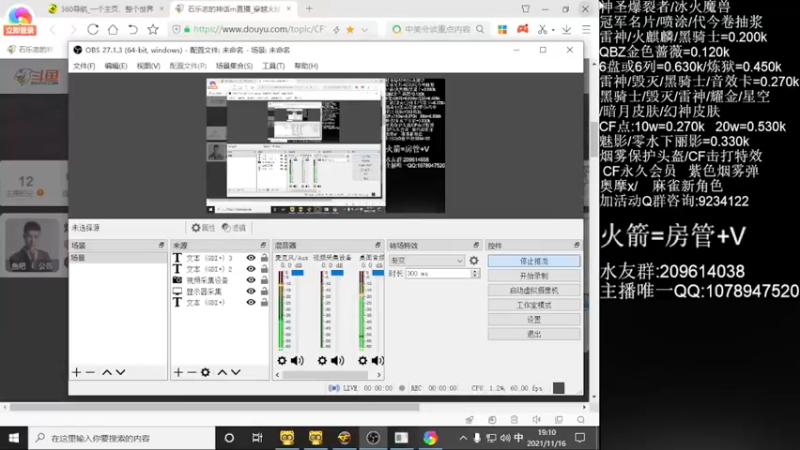The width and height of the screenshot is (800, 450).
Task: Adjust 麦克风/Aux volume slider
Action: 297,273
